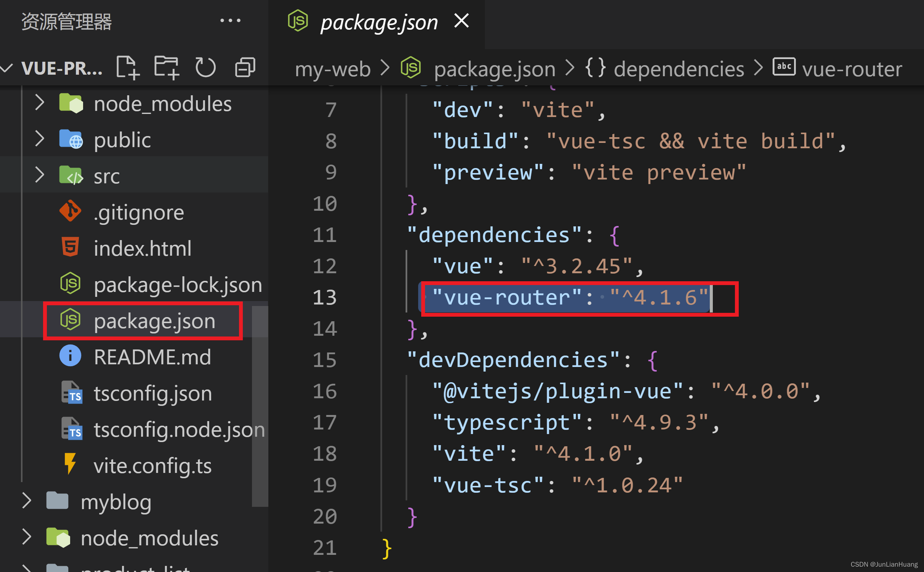The width and height of the screenshot is (924, 572).
Task: Click the "^1.0.24" vue-tsc version value
Action: click(x=627, y=485)
